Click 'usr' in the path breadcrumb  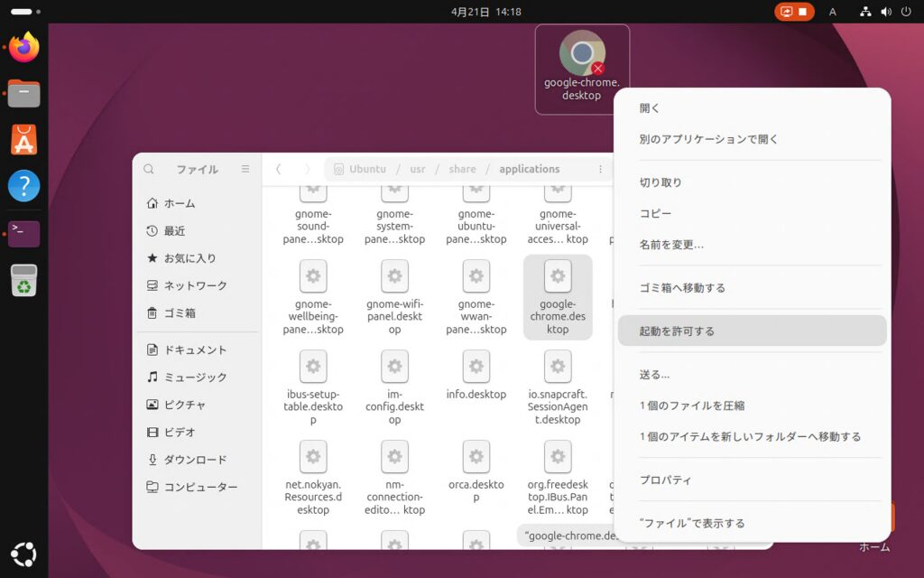point(418,169)
